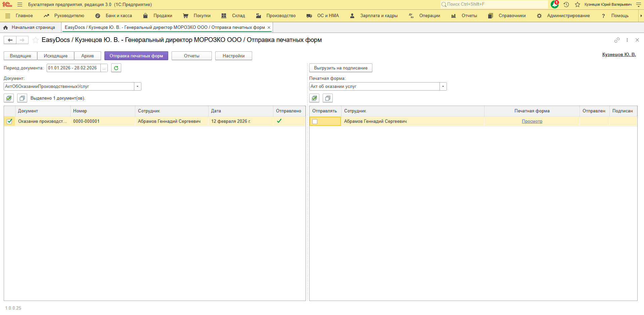Open period picker with ellipsis button

click(x=104, y=68)
